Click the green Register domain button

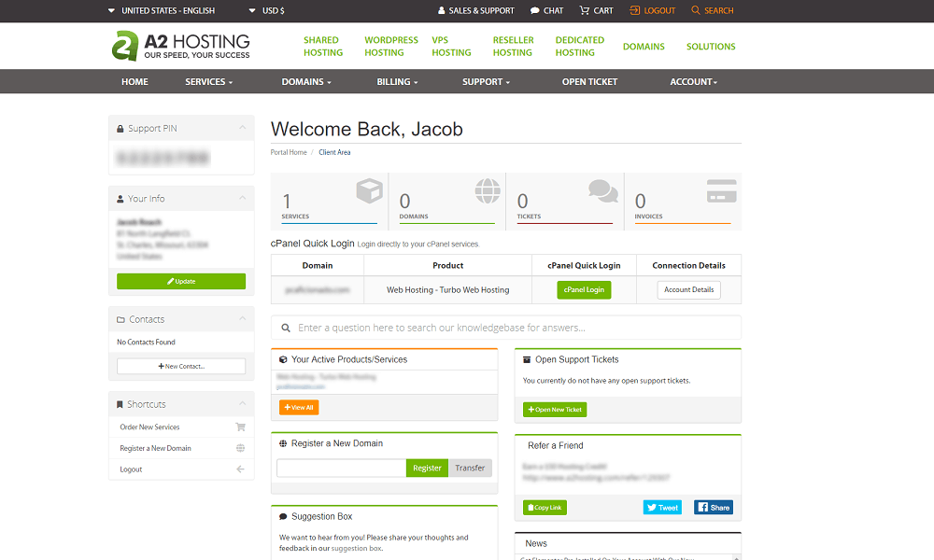click(x=427, y=468)
